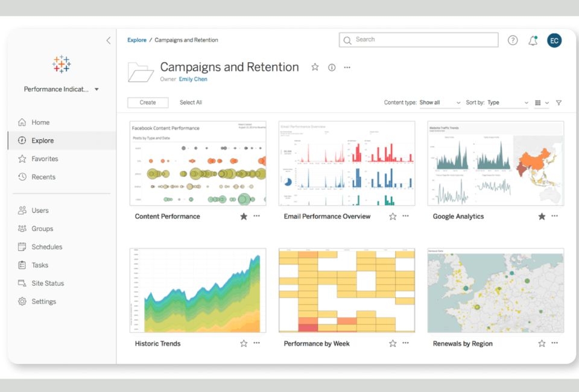Click the info icon next to folder title

coord(331,68)
